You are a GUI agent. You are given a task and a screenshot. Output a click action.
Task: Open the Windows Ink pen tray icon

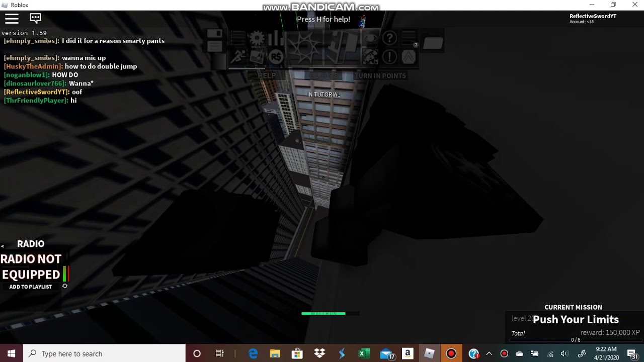pos(582,353)
